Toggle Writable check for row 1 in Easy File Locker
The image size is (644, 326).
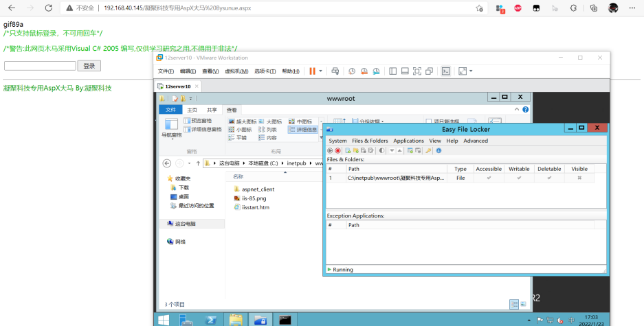[519, 178]
